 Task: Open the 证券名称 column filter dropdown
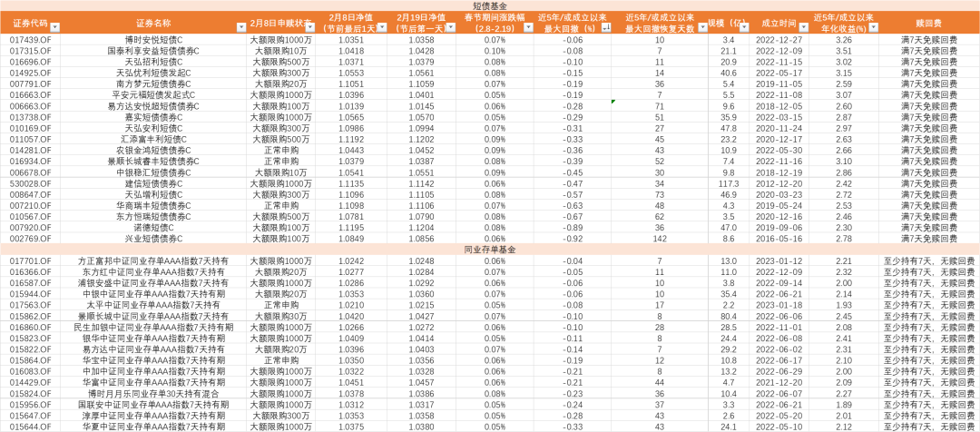click(241, 27)
